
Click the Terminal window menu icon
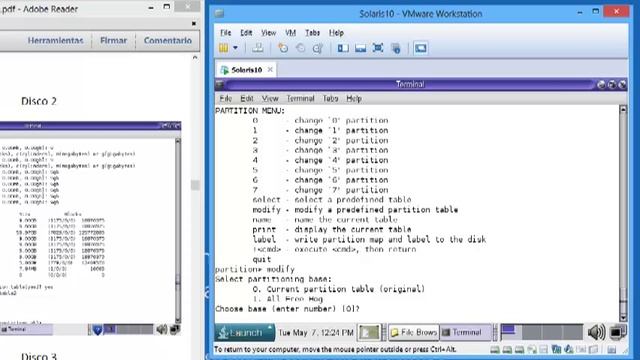coord(220,84)
